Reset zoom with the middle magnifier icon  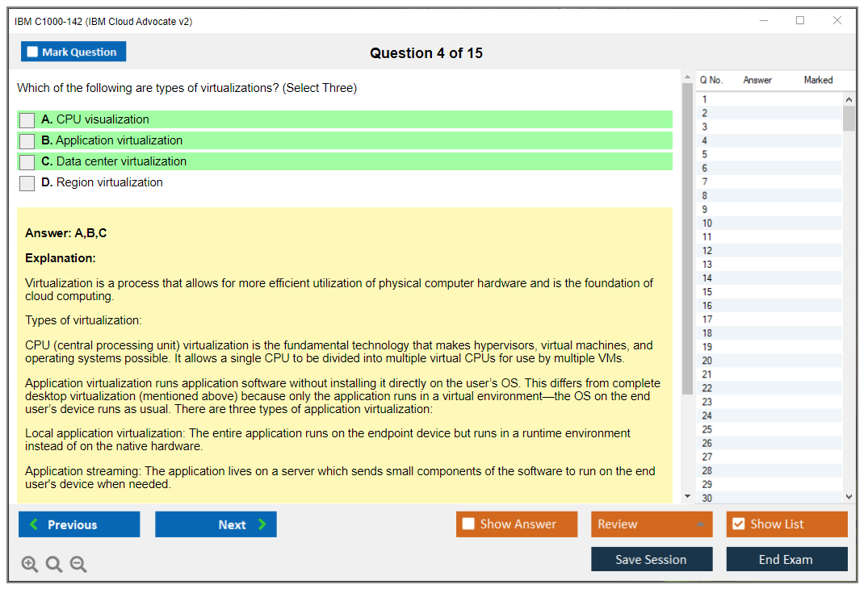(x=54, y=564)
